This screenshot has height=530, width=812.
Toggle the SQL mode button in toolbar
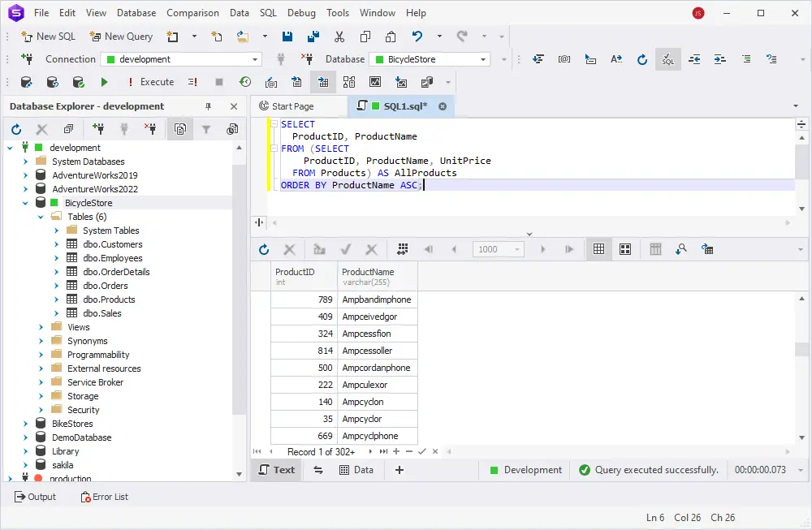tap(667, 59)
